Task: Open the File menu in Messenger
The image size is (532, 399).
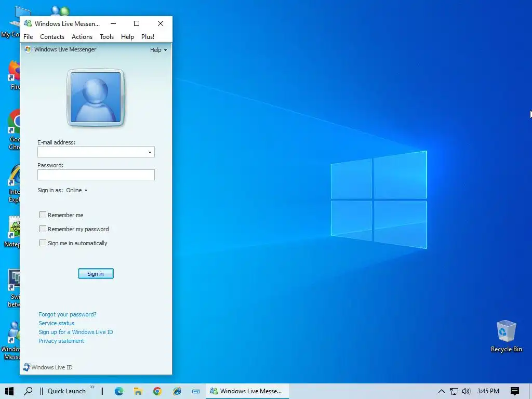Action: 28,37
